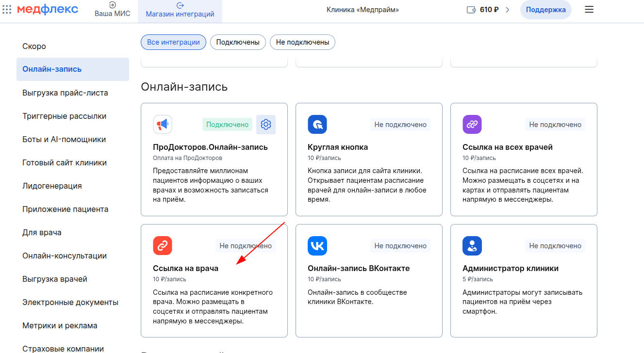The width and height of the screenshot is (644, 353).
Task: Click the Поддержка button
Action: tap(545, 10)
